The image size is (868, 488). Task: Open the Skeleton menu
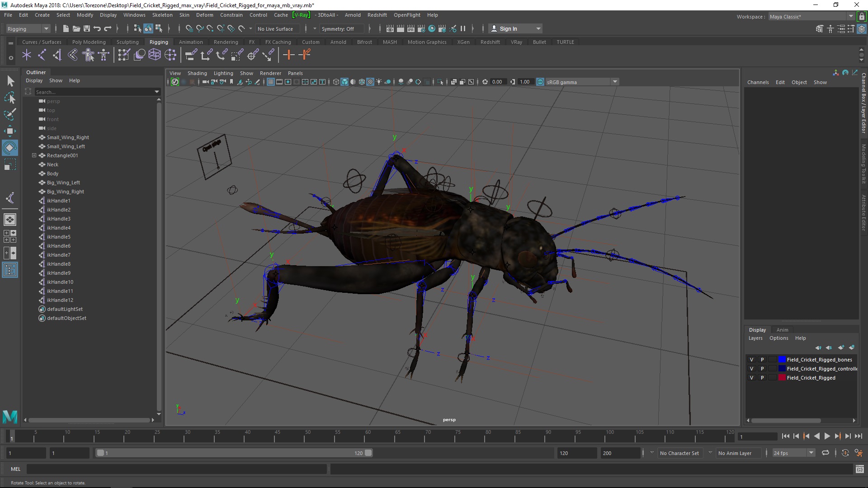point(162,15)
